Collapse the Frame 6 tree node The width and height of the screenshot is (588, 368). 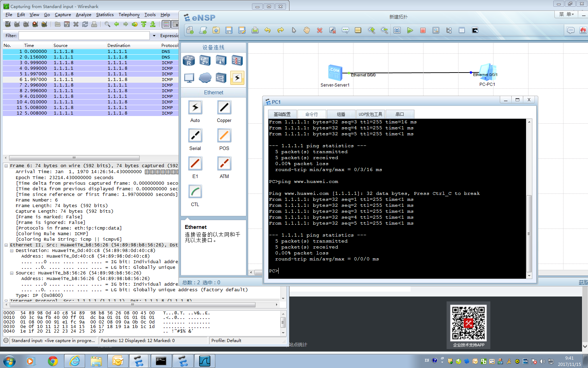point(6,166)
